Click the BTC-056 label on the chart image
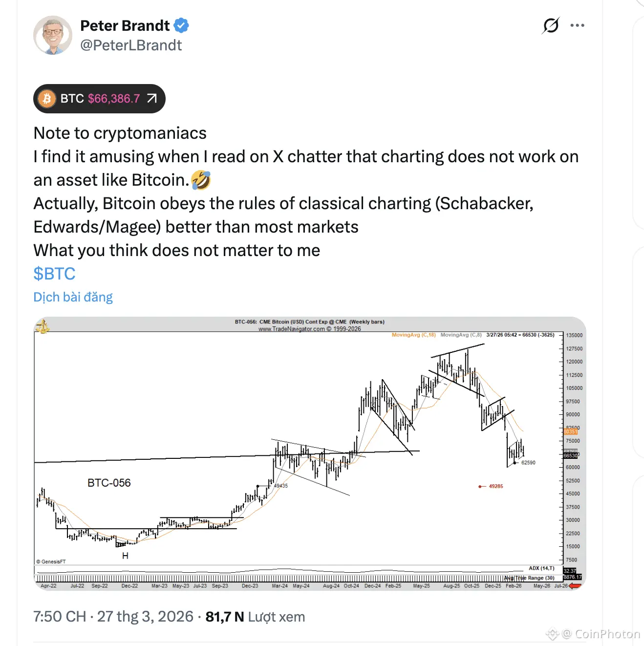 (109, 483)
